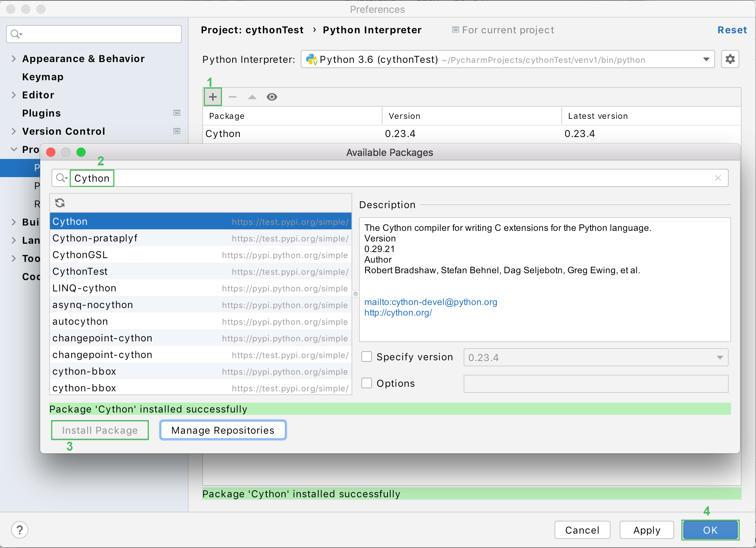756x548 pixels.
Task: Click the remove package minus icon
Action: tap(231, 97)
